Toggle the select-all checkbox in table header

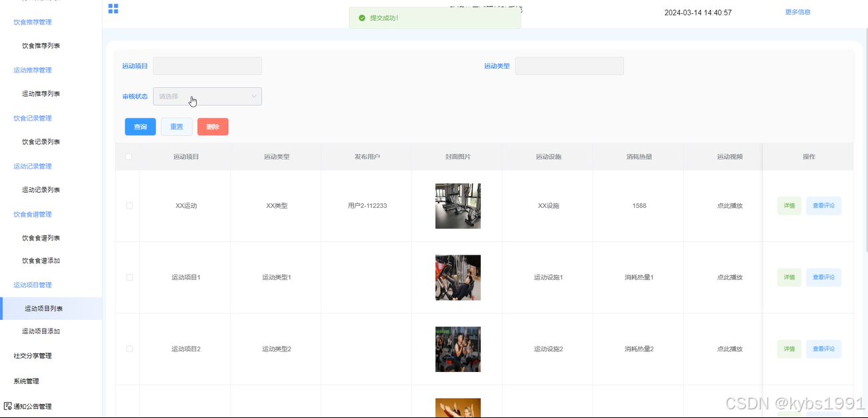tap(129, 157)
